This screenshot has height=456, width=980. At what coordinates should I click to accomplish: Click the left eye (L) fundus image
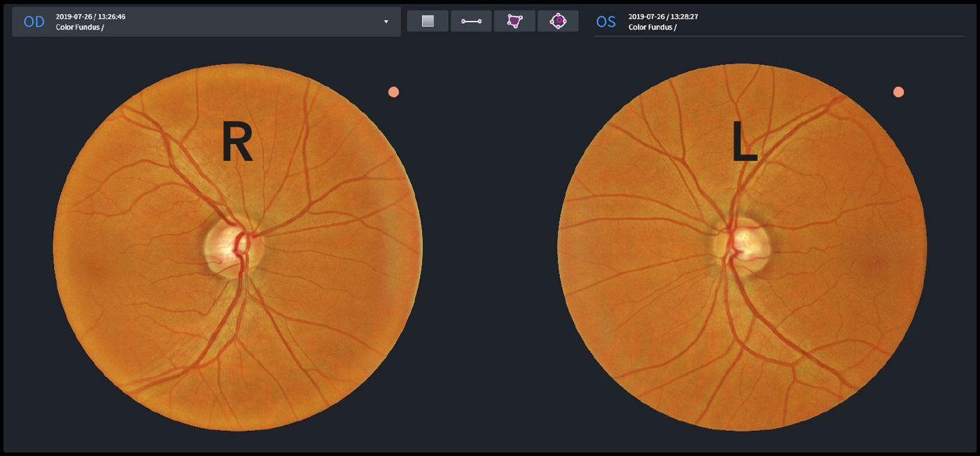click(x=742, y=248)
